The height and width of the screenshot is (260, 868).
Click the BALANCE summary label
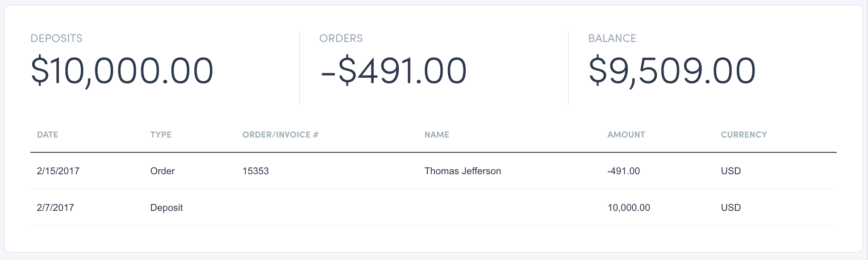point(613,38)
